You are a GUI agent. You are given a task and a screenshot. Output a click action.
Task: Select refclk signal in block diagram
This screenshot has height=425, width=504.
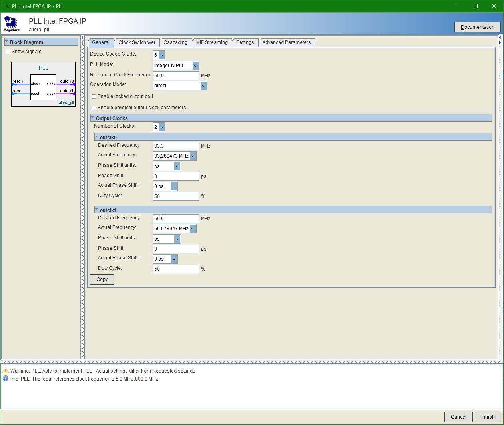tap(18, 82)
